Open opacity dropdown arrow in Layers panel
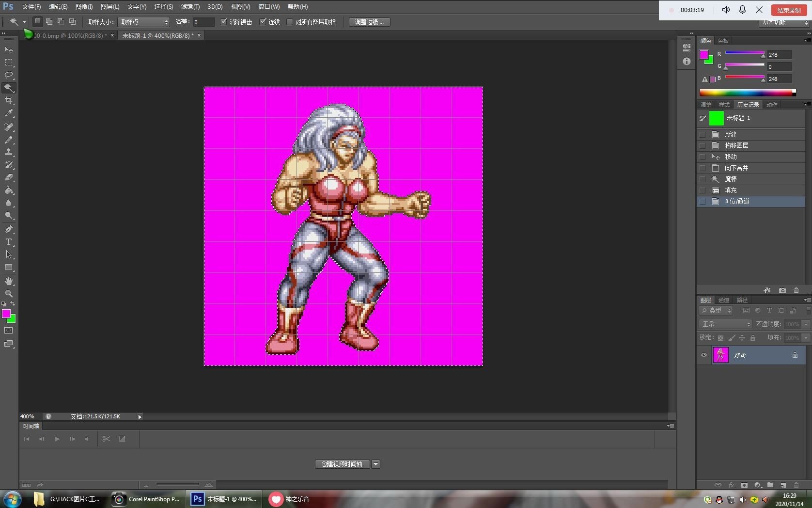 tap(806, 324)
